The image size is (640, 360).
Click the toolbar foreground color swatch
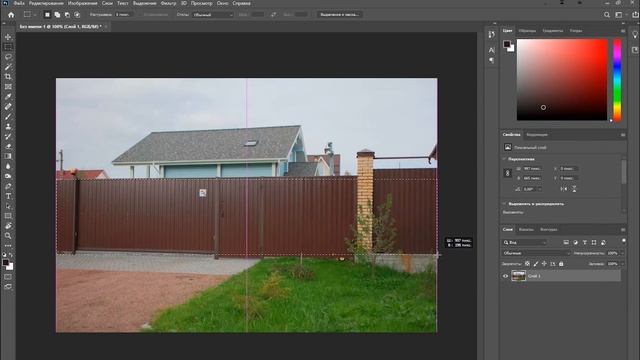click(5, 262)
